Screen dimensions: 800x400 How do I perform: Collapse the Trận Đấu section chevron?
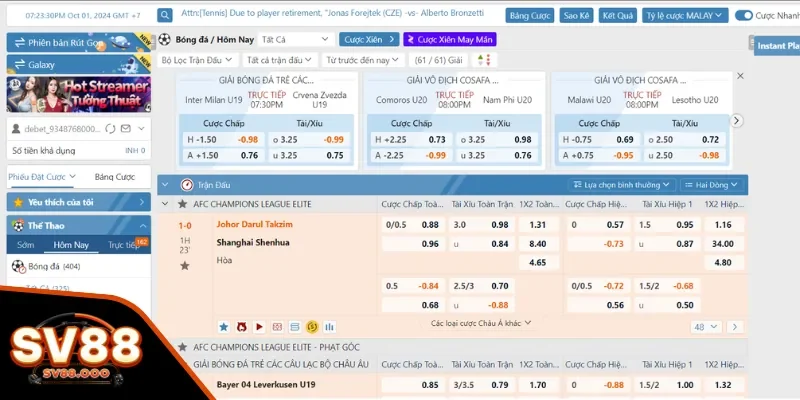[x=165, y=185]
